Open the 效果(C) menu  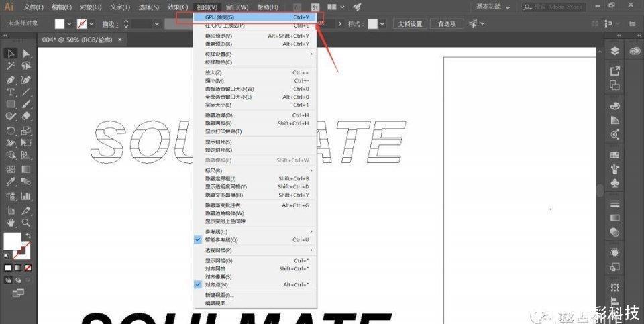178,7
